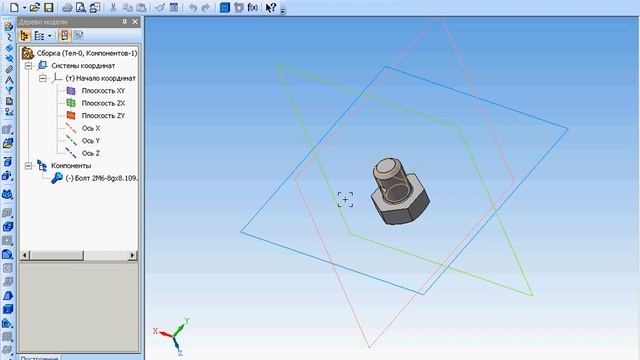
Task: Collapse the Системы координат node
Action: click(29, 66)
